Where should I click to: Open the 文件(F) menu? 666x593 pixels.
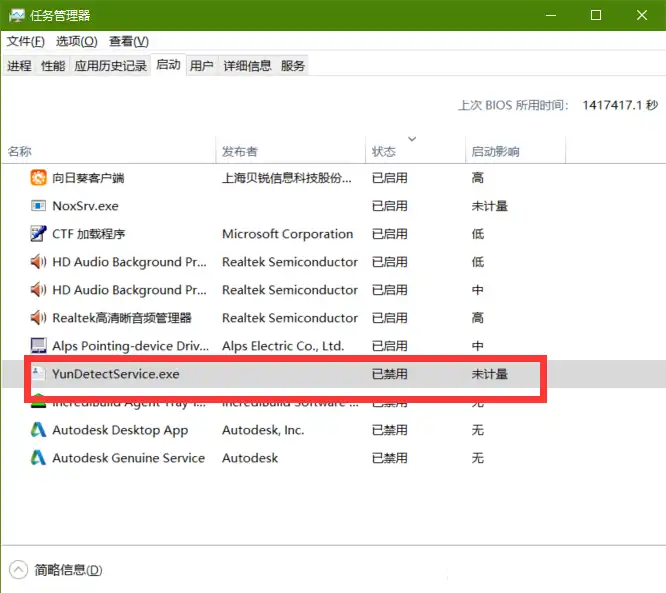pos(26,41)
